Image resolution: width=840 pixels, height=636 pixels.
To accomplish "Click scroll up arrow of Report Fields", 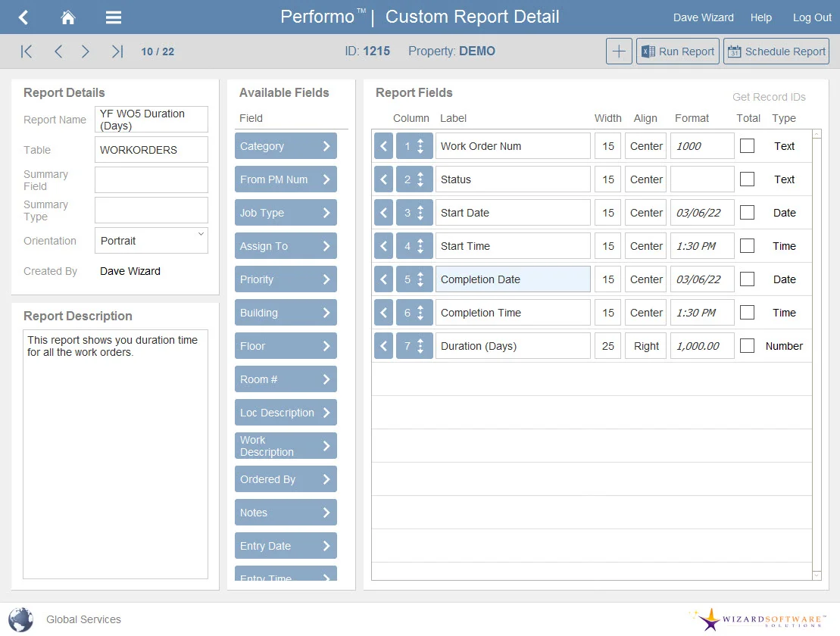I will coord(817,134).
